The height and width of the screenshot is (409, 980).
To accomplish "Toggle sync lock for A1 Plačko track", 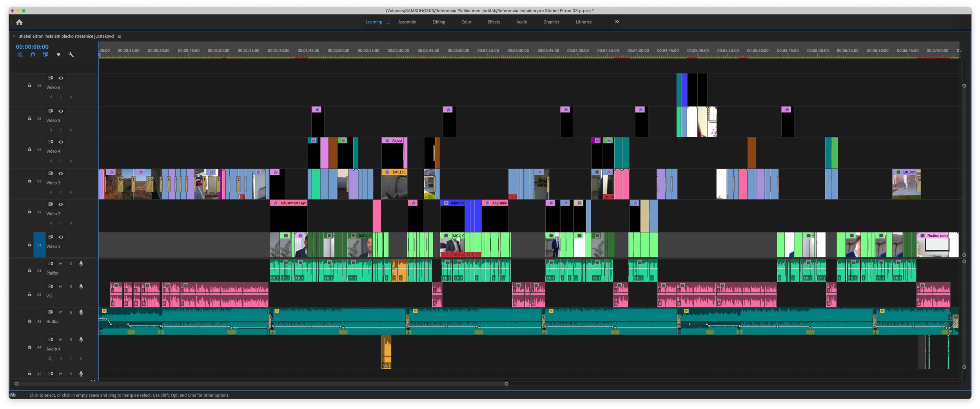I will [x=51, y=264].
